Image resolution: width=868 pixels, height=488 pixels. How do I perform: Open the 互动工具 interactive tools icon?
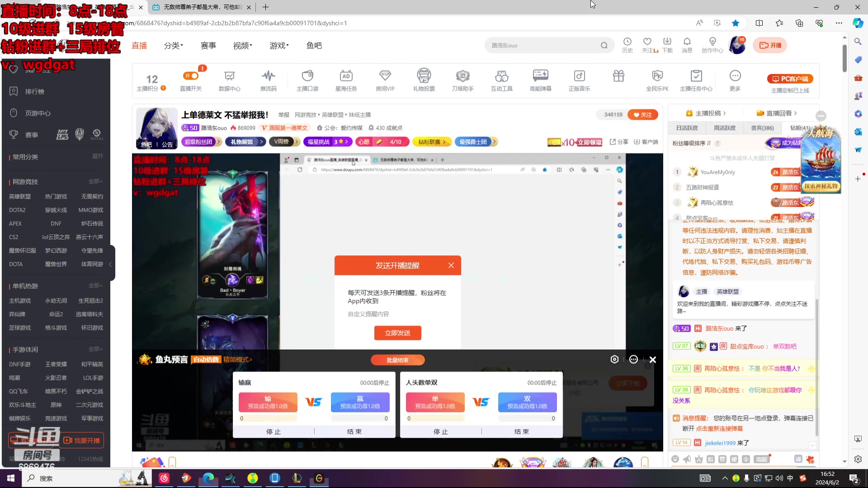502,80
